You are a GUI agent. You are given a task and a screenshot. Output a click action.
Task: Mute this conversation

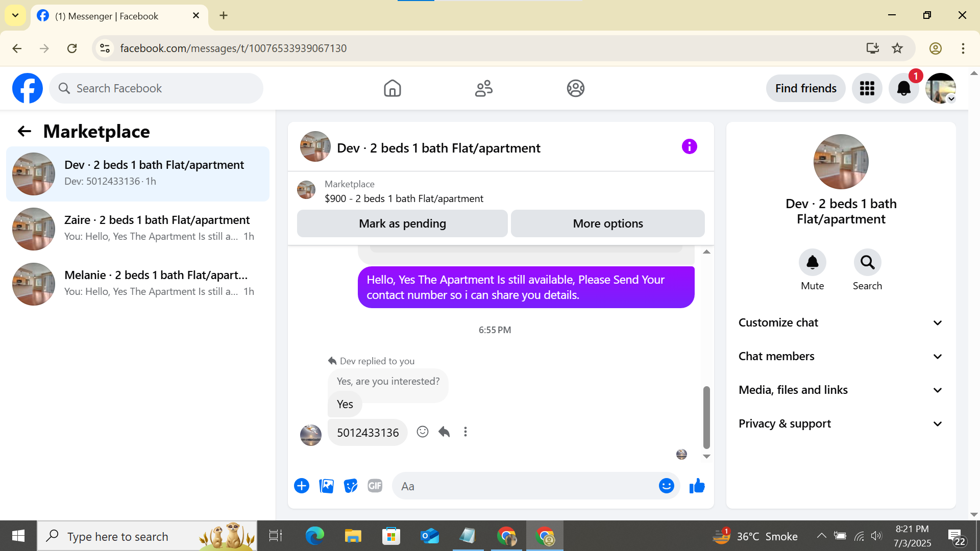click(x=812, y=263)
